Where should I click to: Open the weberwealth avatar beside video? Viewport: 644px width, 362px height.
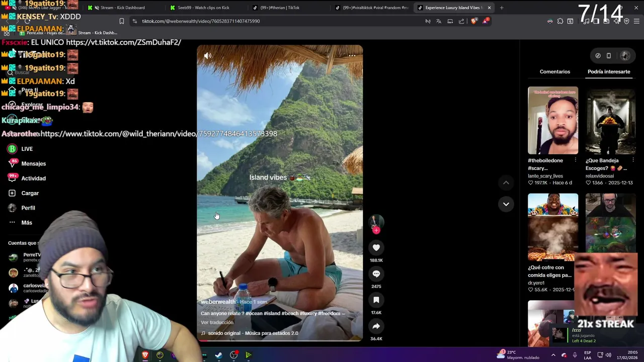tap(376, 222)
